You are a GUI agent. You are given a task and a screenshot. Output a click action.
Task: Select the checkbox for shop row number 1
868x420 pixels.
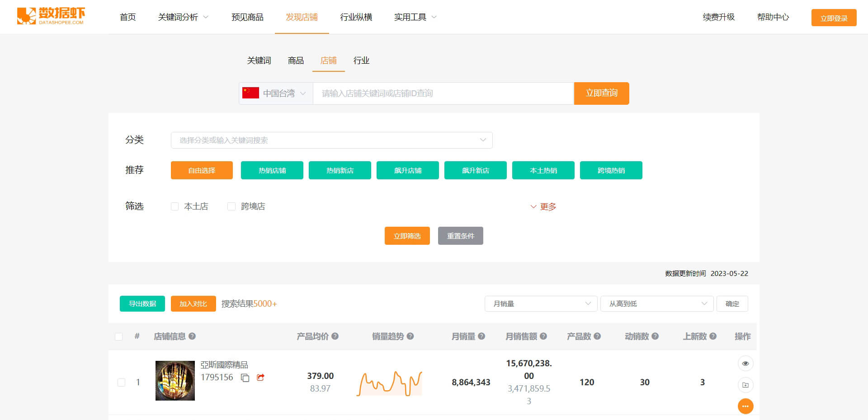click(x=121, y=382)
